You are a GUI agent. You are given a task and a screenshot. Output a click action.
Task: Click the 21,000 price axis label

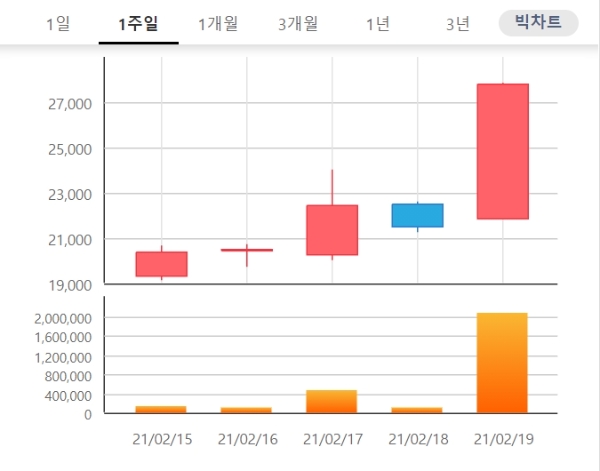point(70,240)
